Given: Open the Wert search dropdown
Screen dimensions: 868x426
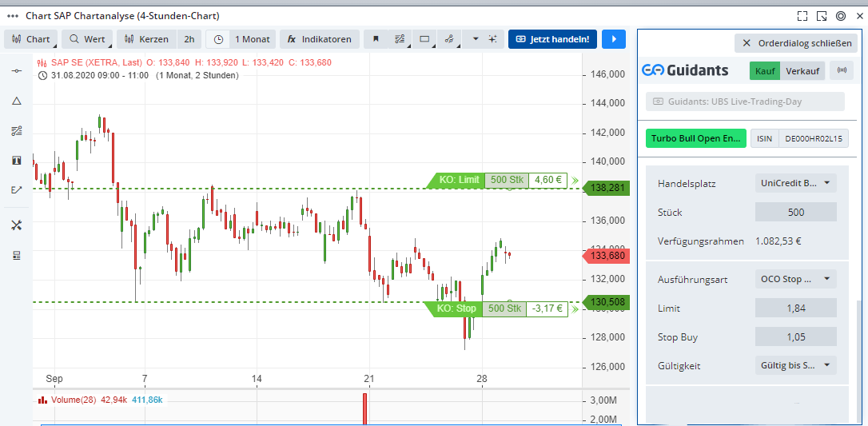Looking at the screenshot, I should pos(87,39).
